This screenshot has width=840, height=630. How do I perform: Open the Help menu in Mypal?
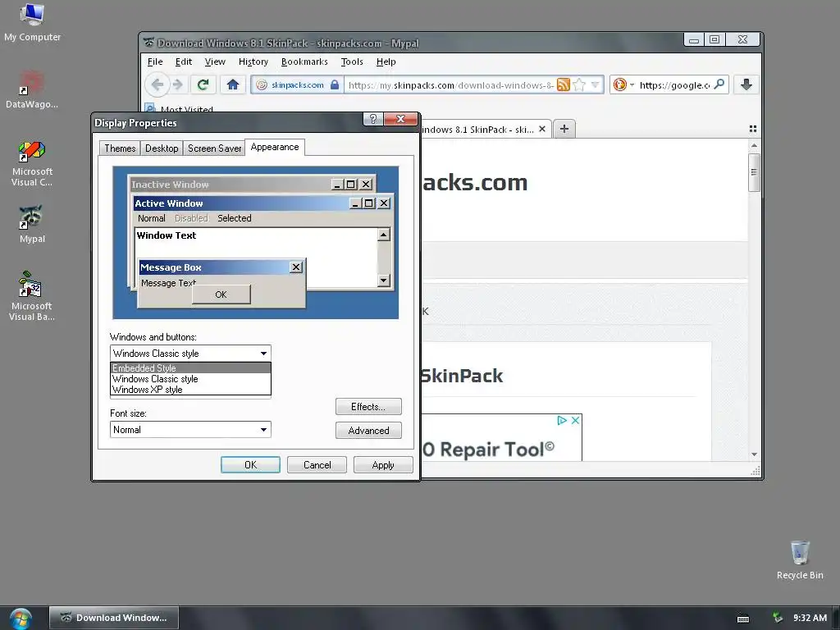coord(386,62)
